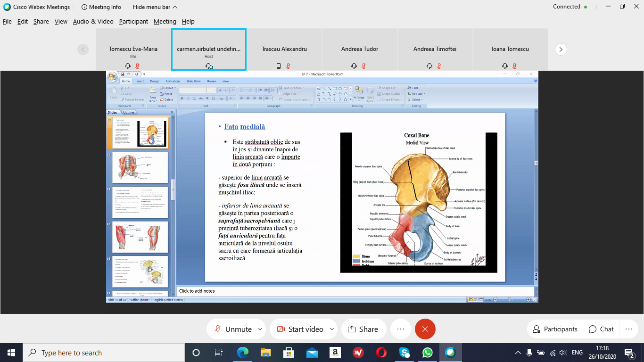This screenshot has width=644, height=362.
Task: Click the Italic formatting button
Action: (x=188, y=99)
